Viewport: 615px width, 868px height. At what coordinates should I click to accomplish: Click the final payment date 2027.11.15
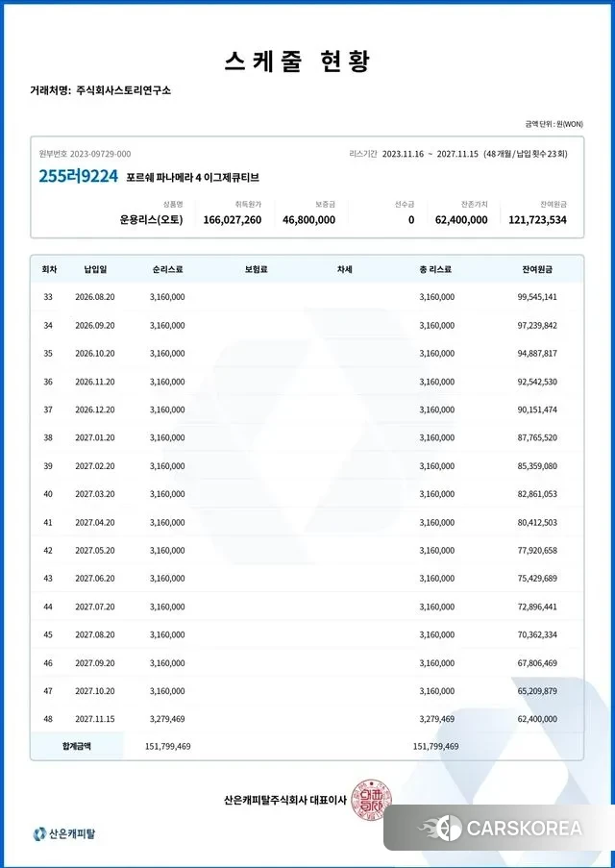click(x=95, y=718)
